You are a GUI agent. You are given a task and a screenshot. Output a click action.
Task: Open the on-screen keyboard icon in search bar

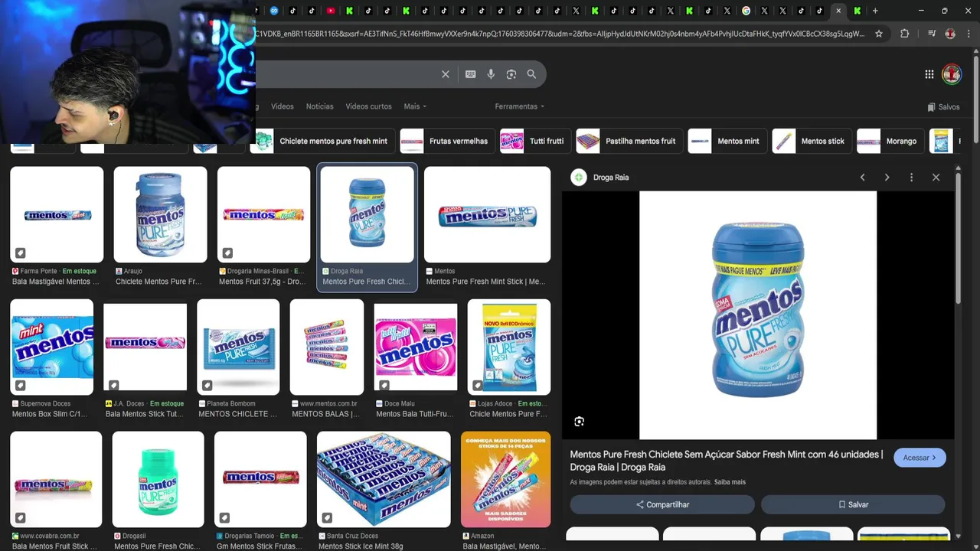tap(470, 74)
